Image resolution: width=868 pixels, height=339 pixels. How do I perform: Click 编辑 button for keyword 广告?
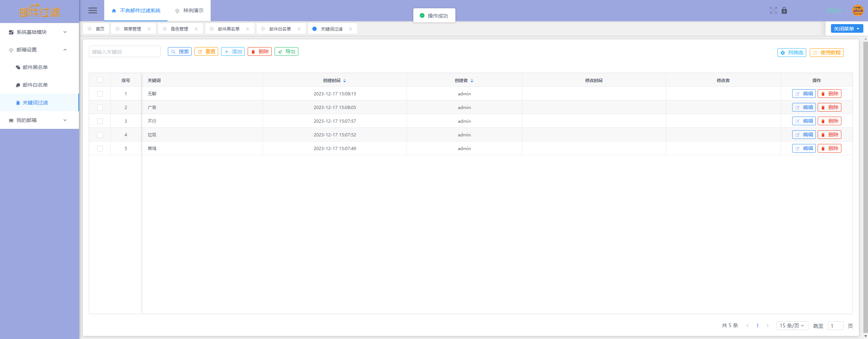[804, 107]
